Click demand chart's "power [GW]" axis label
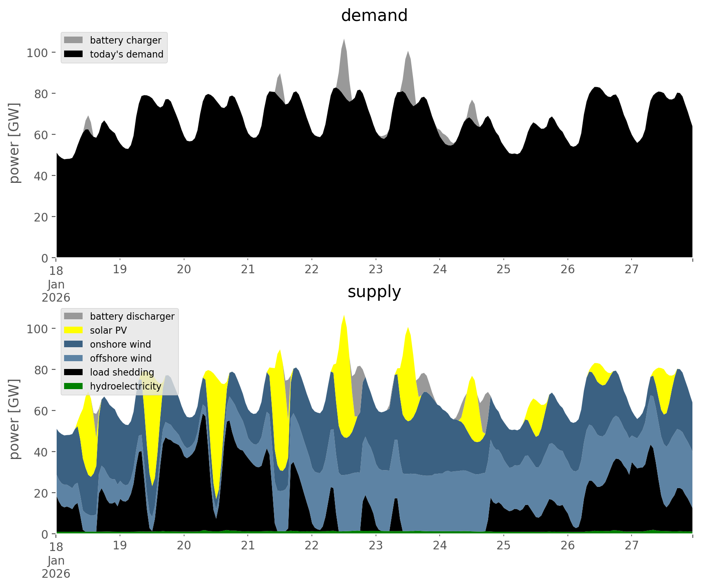The height and width of the screenshot is (588, 701). click(14, 143)
